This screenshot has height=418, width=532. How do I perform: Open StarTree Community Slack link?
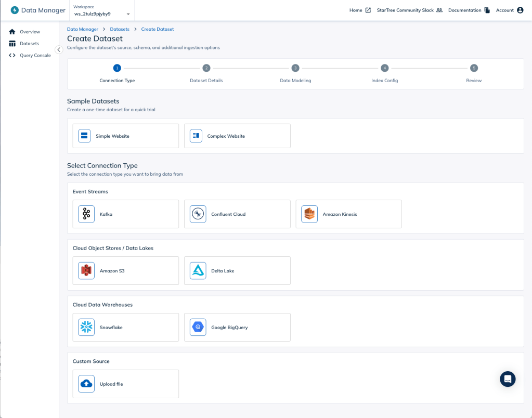409,10
